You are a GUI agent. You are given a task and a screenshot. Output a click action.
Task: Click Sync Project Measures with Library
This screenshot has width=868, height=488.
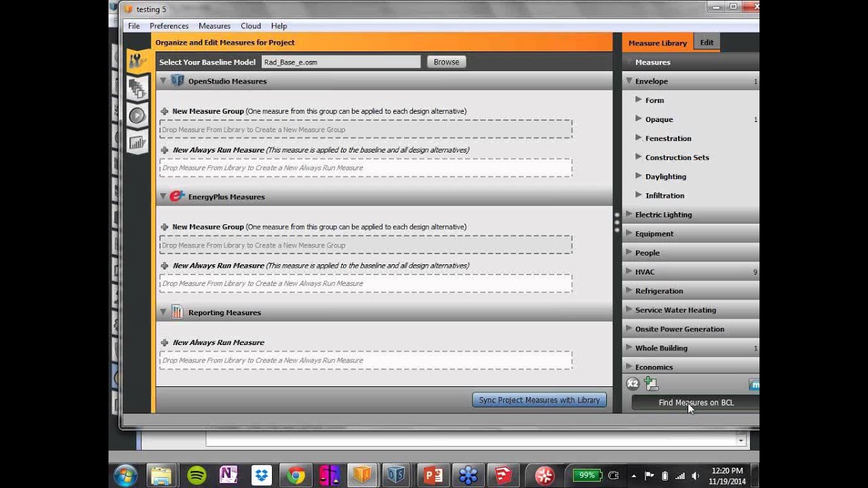[539, 400]
